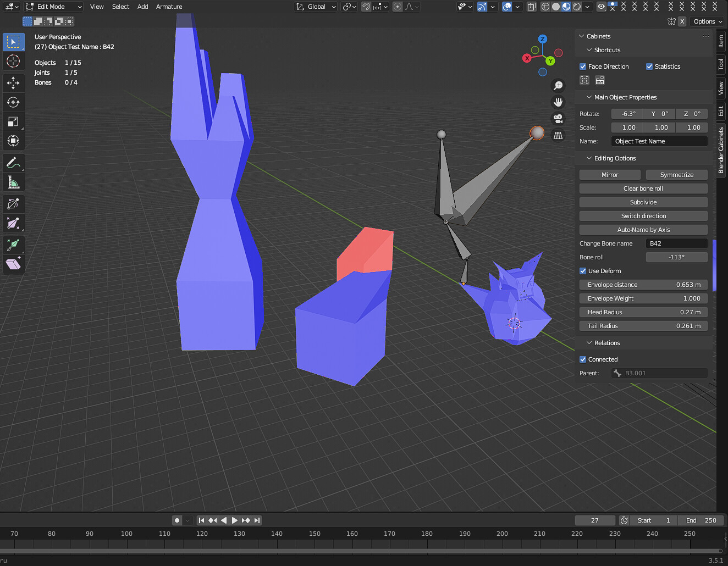728x566 pixels.
Task: Open the Global orientation dropdown
Action: [316, 7]
